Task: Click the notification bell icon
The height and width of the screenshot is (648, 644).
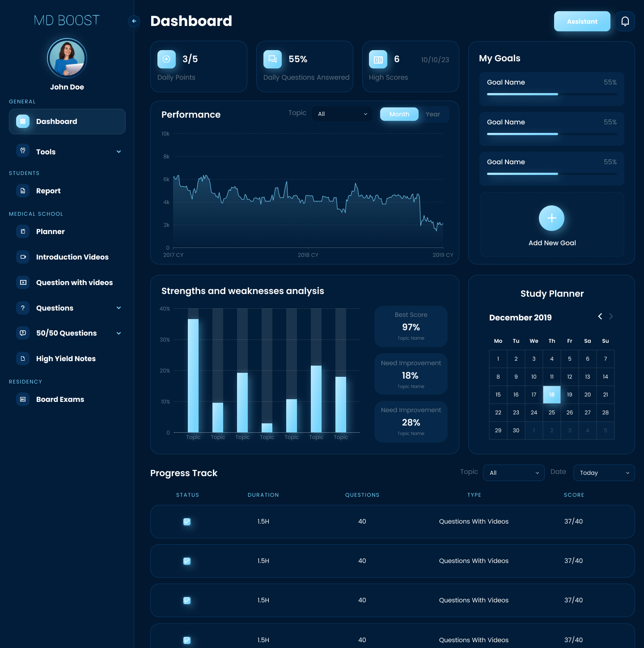Action: click(x=625, y=21)
